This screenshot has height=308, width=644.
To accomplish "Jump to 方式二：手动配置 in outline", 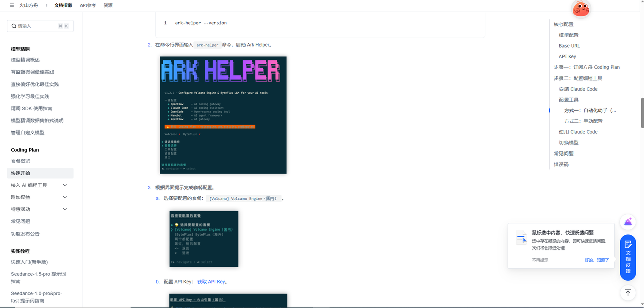I will (583, 121).
